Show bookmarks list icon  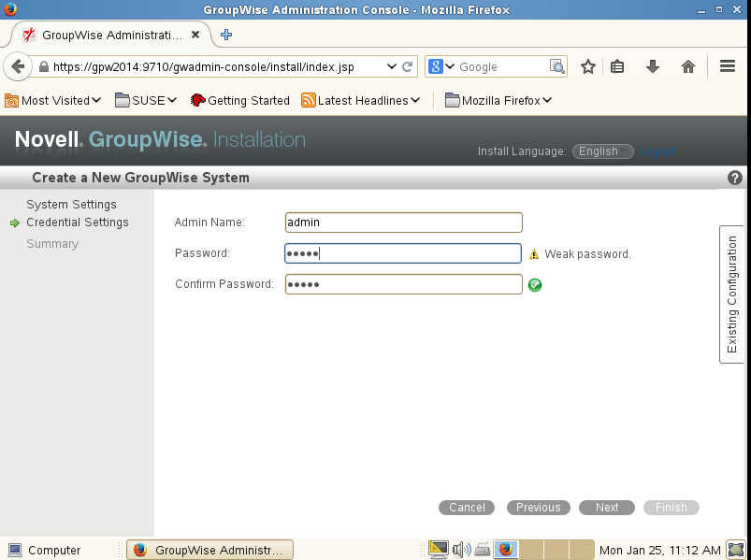click(617, 66)
